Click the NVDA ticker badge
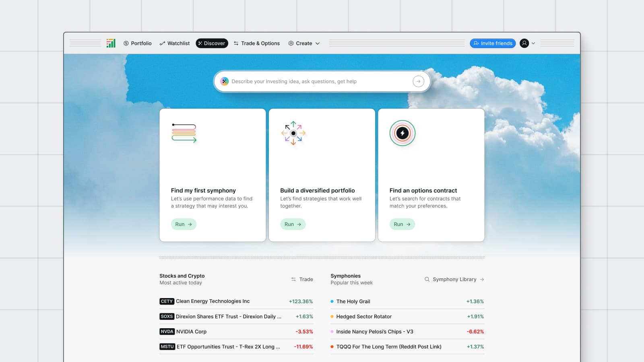This screenshot has height=362, width=644. 167,332
